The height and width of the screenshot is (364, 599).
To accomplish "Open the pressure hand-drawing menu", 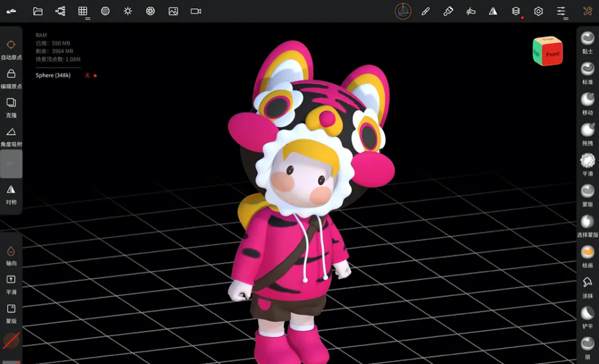I will (x=471, y=11).
